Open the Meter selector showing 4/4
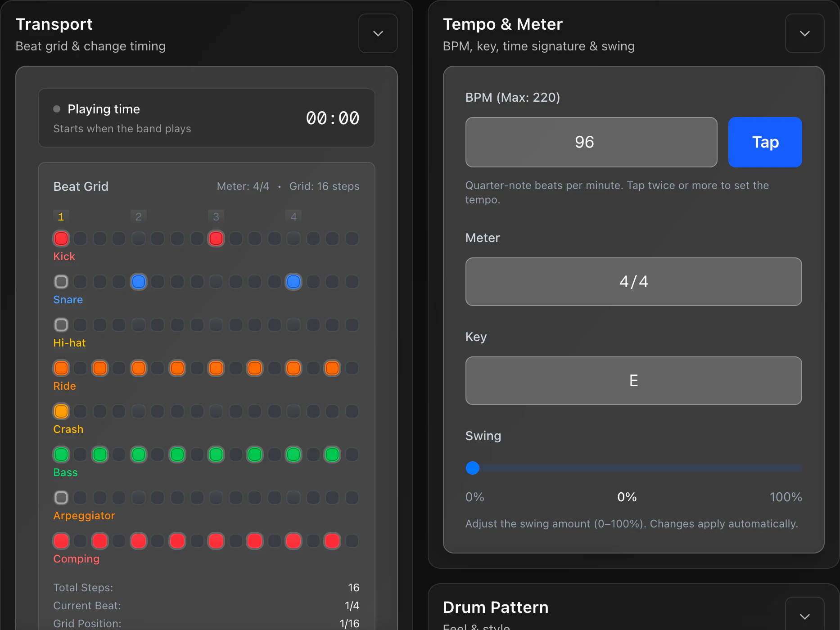The width and height of the screenshot is (840, 630). click(x=633, y=282)
